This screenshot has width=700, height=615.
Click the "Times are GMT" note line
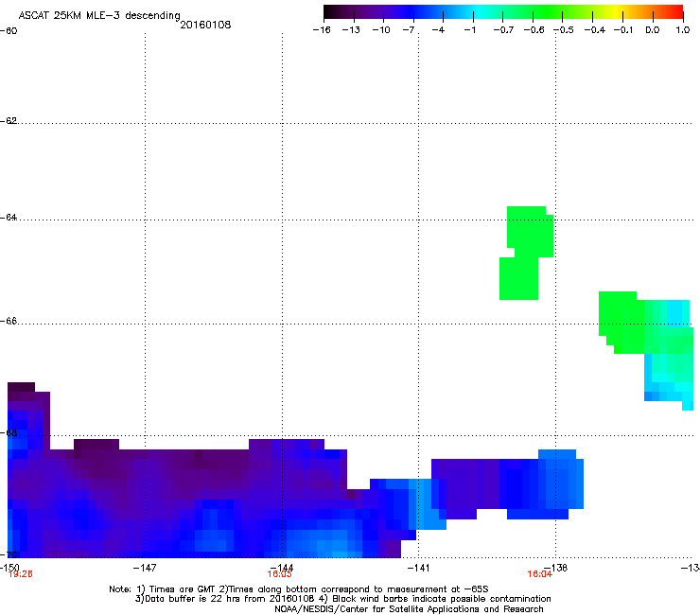click(x=299, y=589)
